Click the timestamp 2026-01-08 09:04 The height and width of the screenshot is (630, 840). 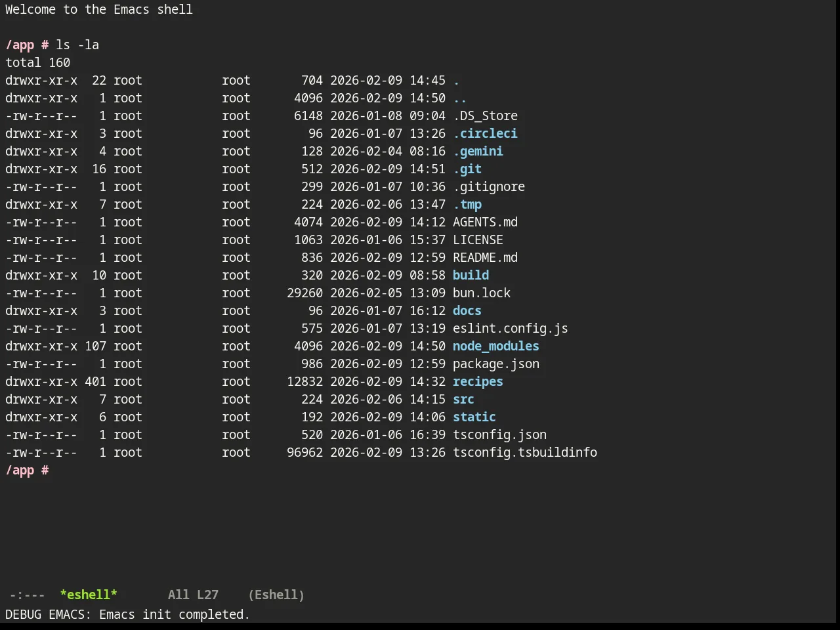pyautogui.click(x=388, y=115)
